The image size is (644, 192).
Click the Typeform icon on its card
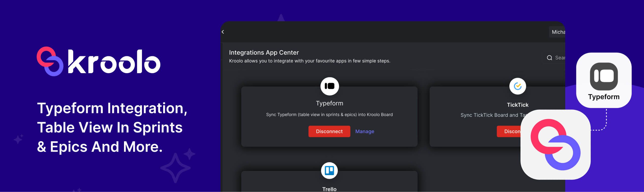pyautogui.click(x=329, y=86)
